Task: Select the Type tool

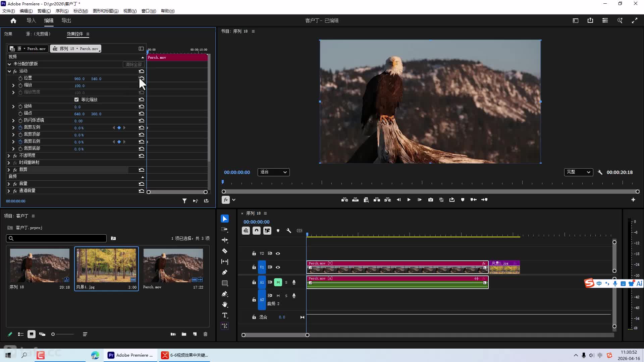Action: click(x=225, y=315)
